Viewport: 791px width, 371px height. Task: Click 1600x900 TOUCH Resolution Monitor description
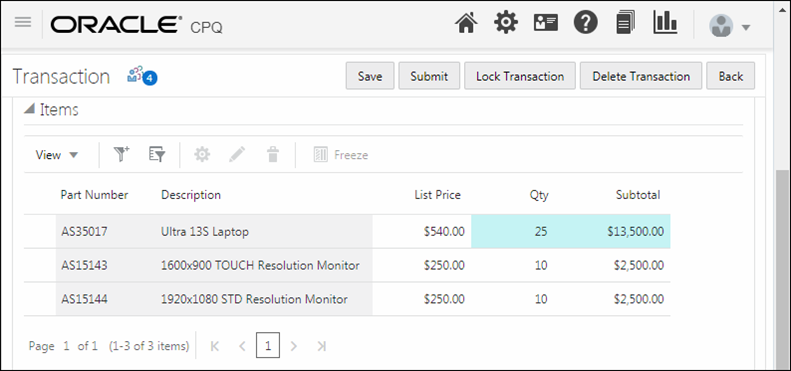click(x=260, y=265)
